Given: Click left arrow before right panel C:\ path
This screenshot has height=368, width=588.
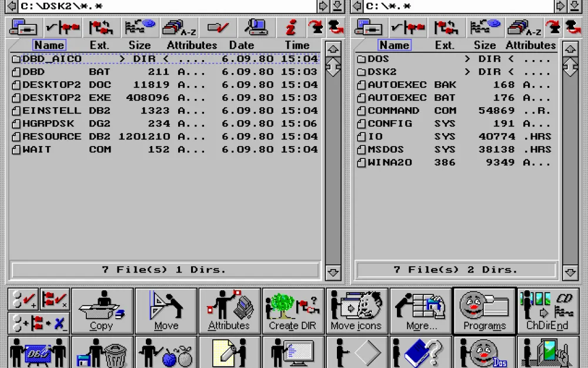Looking at the screenshot, I should 358,6.
